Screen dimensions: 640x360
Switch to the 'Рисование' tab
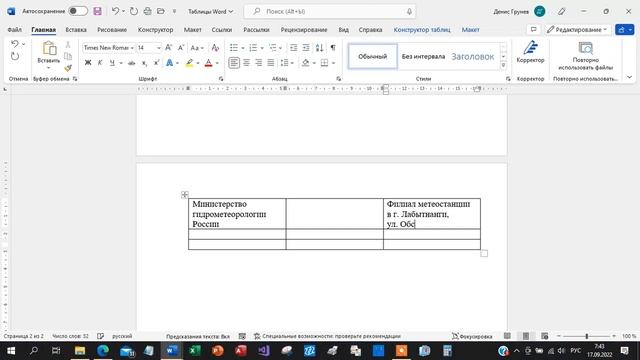pyautogui.click(x=112, y=29)
